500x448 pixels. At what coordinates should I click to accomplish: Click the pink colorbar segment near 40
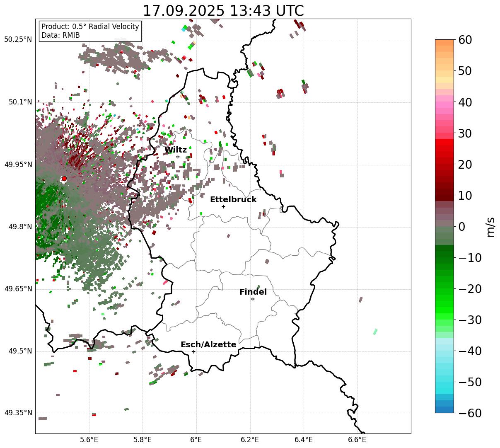coord(444,105)
